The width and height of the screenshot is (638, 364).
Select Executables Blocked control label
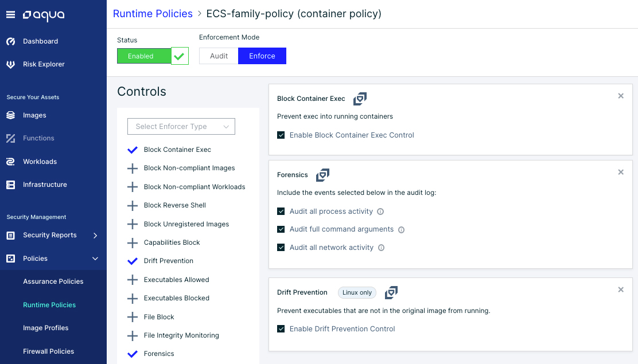point(176,298)
